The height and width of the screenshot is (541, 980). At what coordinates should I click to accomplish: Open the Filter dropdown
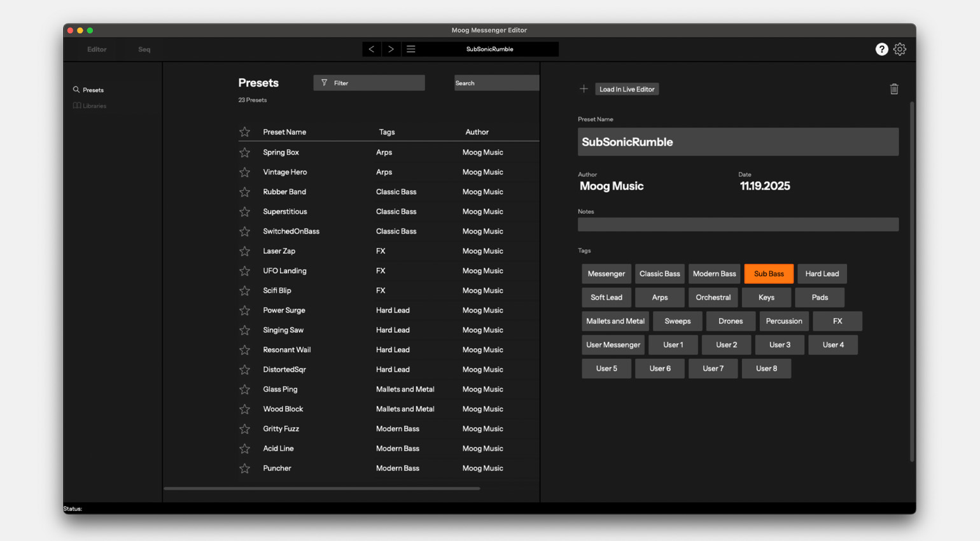(x=368, y=83)
